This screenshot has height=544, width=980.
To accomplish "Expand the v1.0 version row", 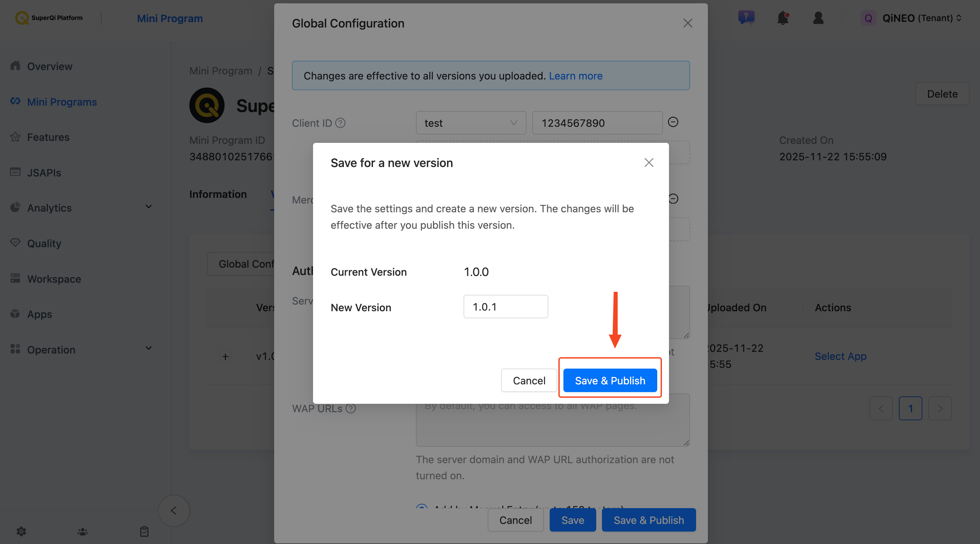I will click(225, 357).
